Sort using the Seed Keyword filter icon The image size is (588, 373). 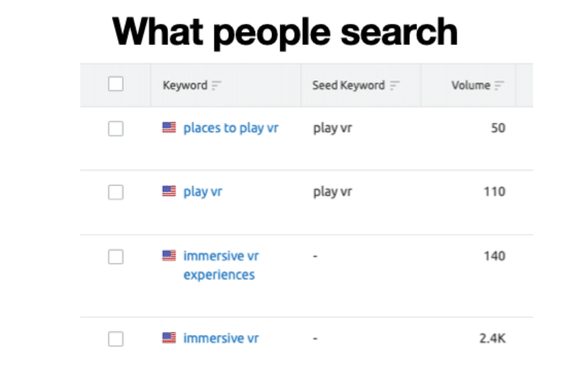(395, 86)
